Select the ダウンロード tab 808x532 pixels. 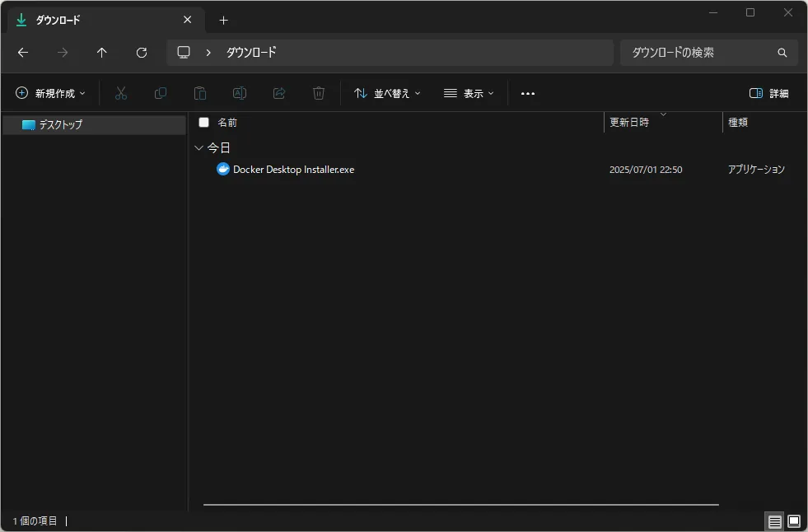tap(105, 20)
